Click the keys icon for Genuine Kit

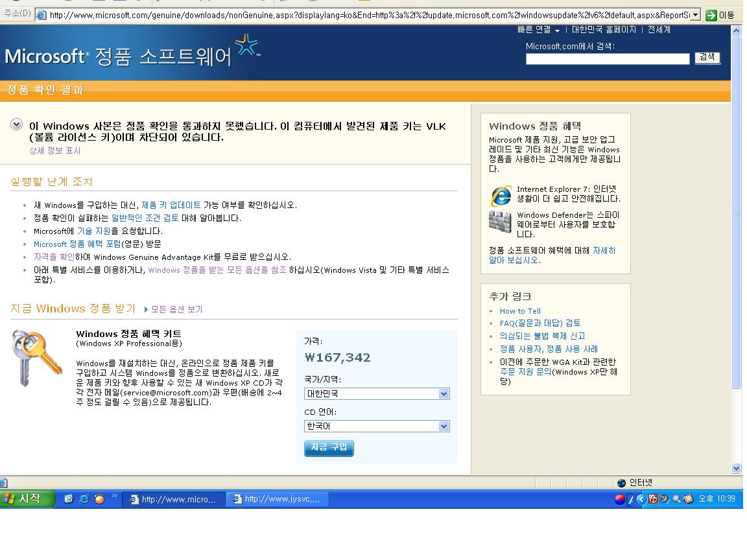click(x=37, y=357)
